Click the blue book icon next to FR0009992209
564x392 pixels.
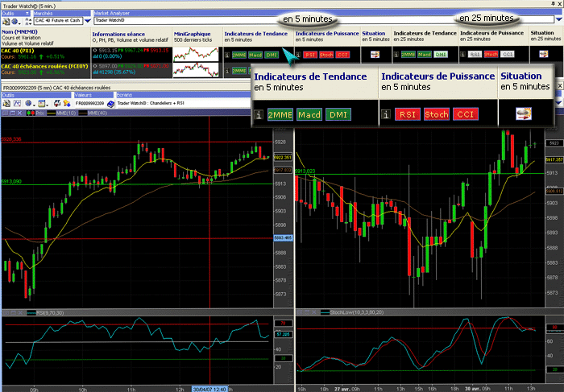111,104
